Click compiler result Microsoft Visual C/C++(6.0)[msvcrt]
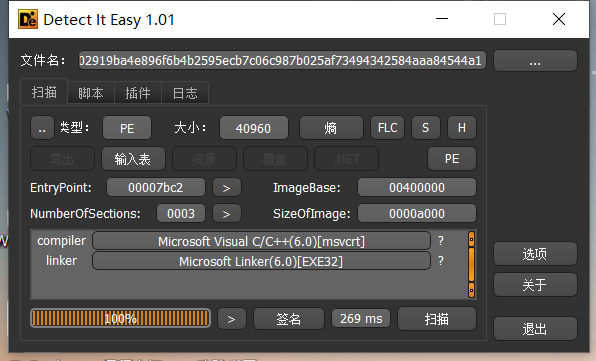The width and height of the screenshot is (596, 361). (262, 241)
